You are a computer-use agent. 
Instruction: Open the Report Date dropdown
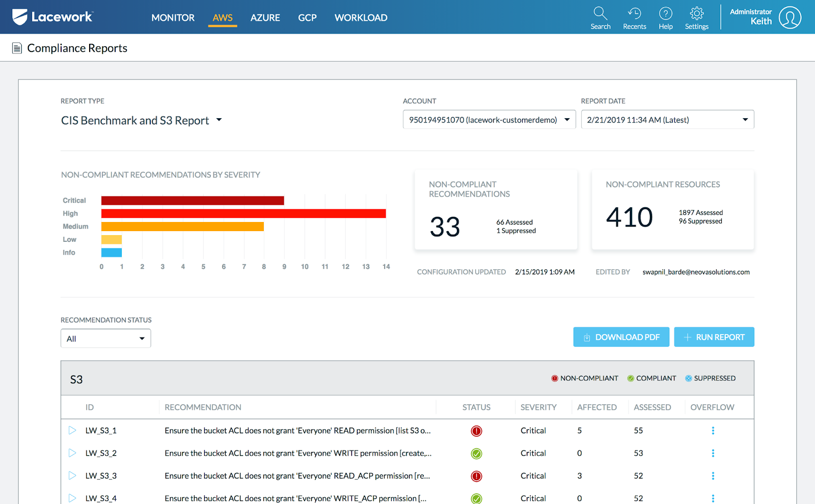click(667, 120)
